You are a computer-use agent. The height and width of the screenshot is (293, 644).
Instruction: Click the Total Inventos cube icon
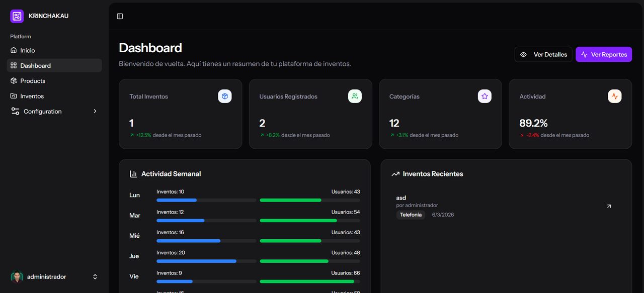point(225,96)
